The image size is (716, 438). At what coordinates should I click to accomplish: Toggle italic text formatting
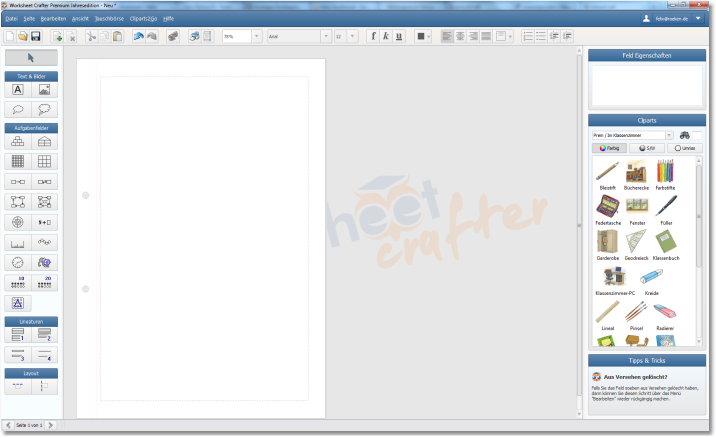(x=386, y=36)
